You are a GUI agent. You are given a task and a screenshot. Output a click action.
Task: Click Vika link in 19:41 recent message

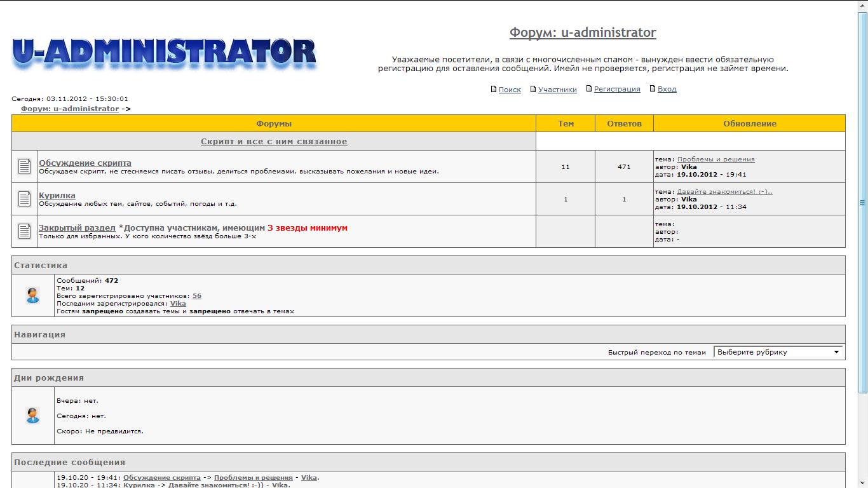point(309,478)
